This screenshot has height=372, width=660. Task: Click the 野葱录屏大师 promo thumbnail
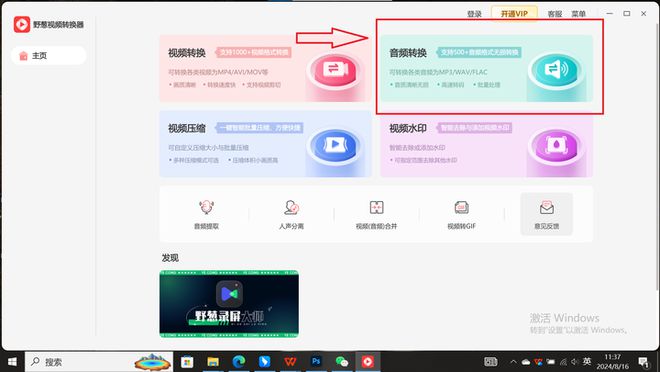229,304
